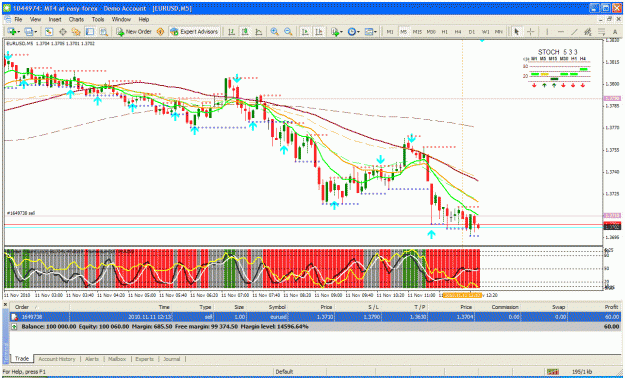Image resolution: width=625 pixels, height=378 pixels.
Task: Switch to the Journal tab
Action: click(172, 359)
